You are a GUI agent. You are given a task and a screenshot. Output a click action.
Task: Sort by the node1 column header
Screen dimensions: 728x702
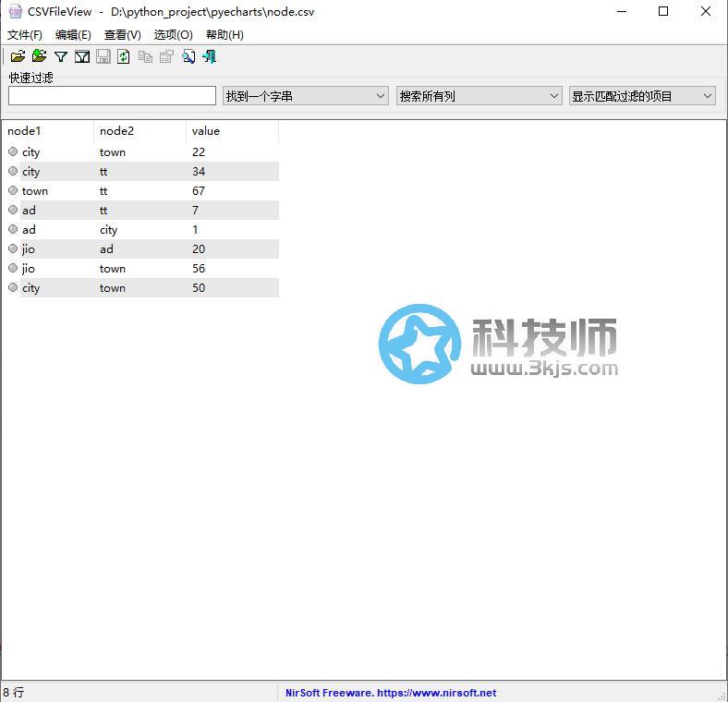tap(48, 131)
